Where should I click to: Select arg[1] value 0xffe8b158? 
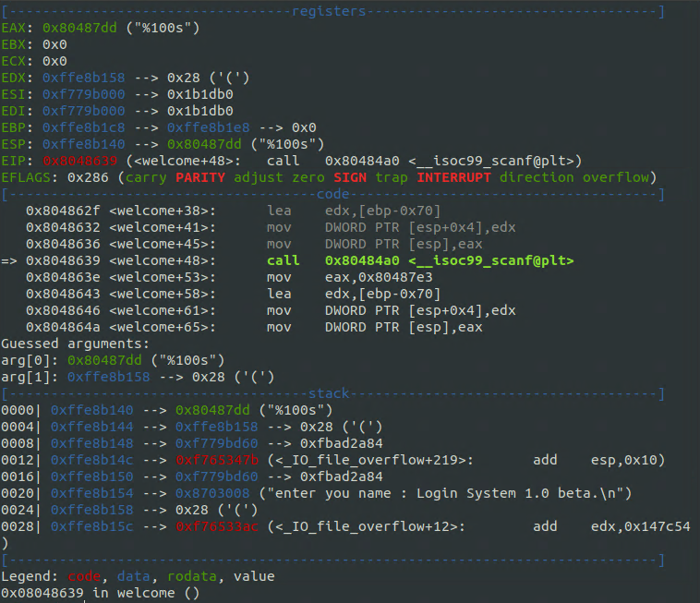tap(109, 377)
